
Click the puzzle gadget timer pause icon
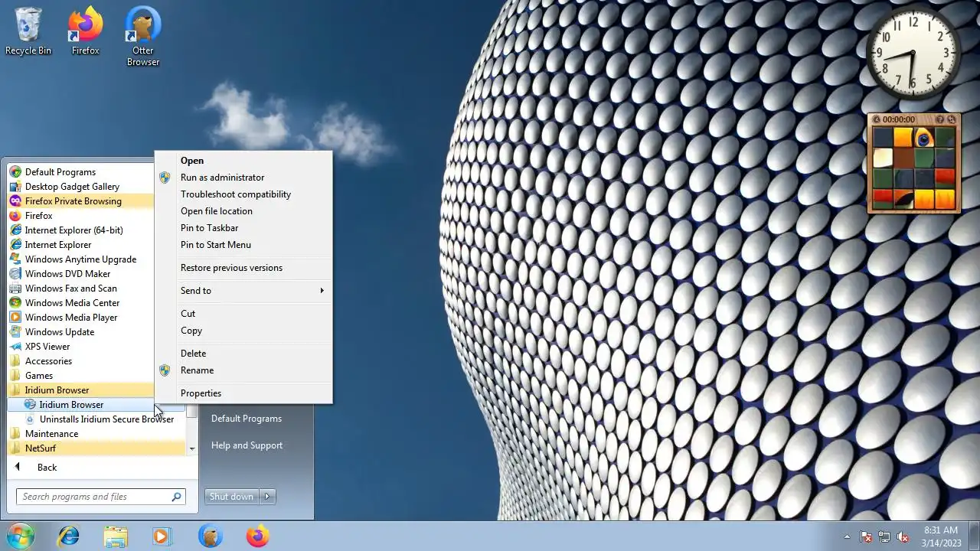pos(876,119)
